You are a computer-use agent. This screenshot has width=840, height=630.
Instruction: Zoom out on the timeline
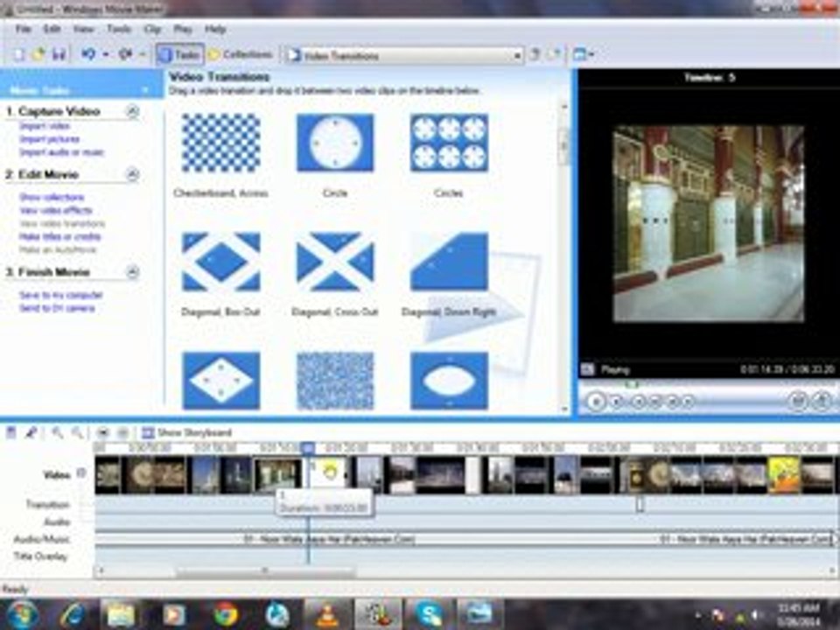[77, 432]
